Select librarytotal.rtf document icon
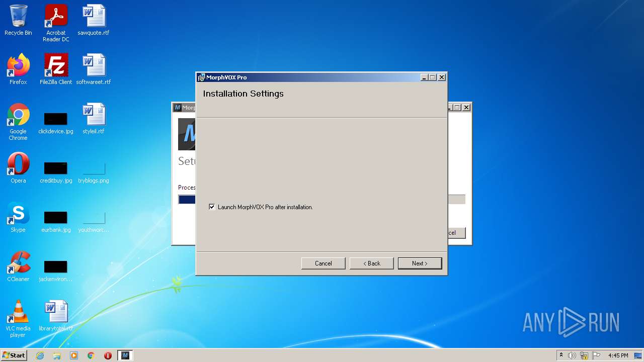 (56, 316)
